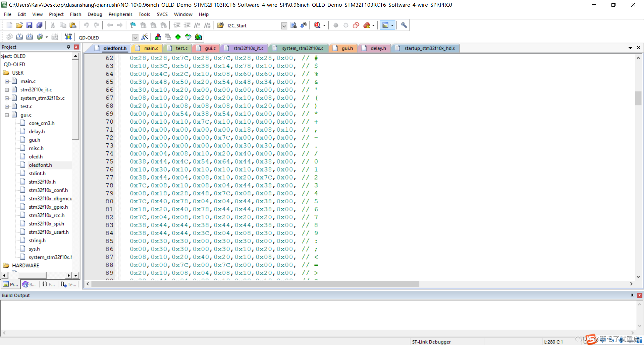Image resolution: width=644 pixels, height=345 pixels.
Task: Insert or remove bookmark flag
Action: [x=133, y=25]
